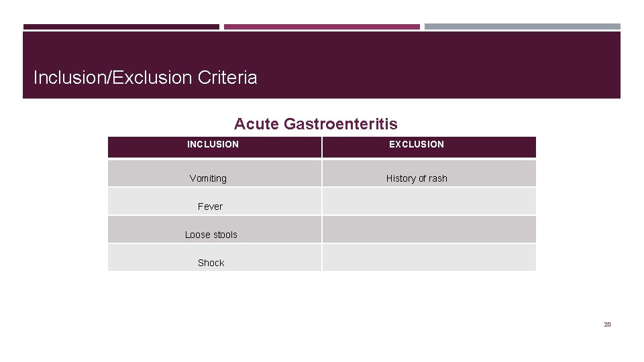
Task: Click the slide number 20
Action: 607,324
